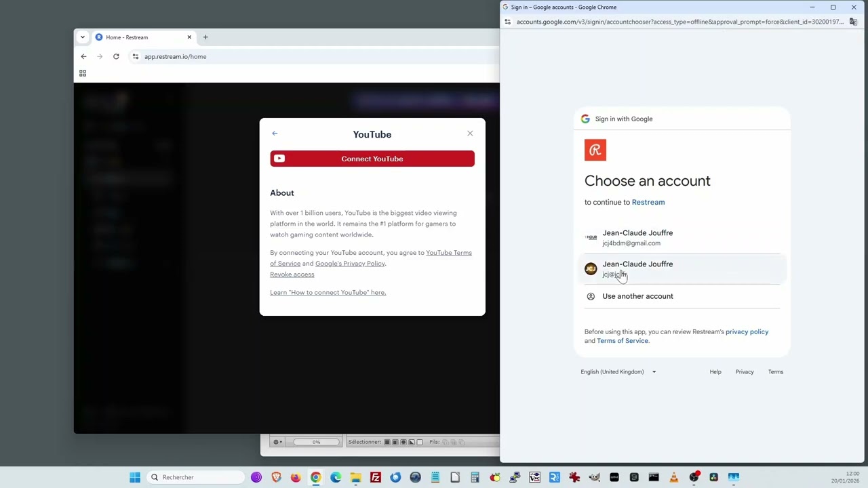Open the tab search dropdown in Restream window

click(83, 37)
